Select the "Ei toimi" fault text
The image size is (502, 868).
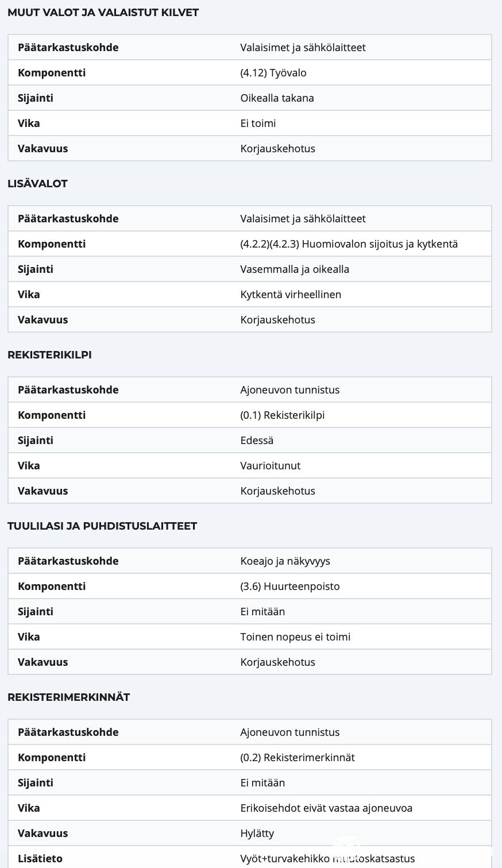pyautogui.click(x=258, y=124)
